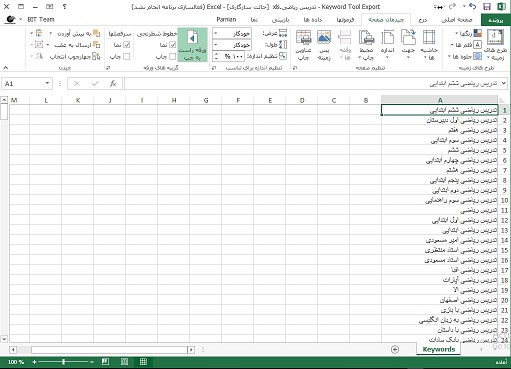The height and width of the screenshot is (369, 511).
Task: Switch to the Home (صفحه اصلی) tab
Action: [457, 20]
